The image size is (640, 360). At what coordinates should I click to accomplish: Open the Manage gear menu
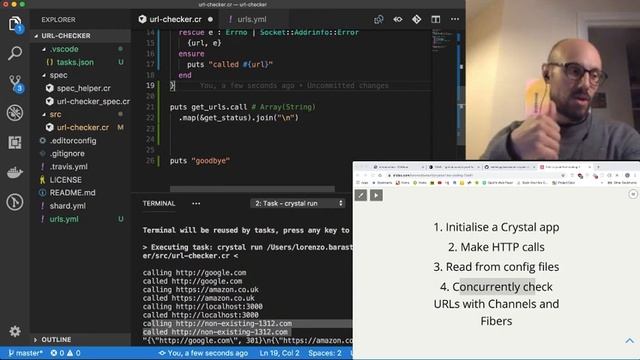(x=15, y=331)
